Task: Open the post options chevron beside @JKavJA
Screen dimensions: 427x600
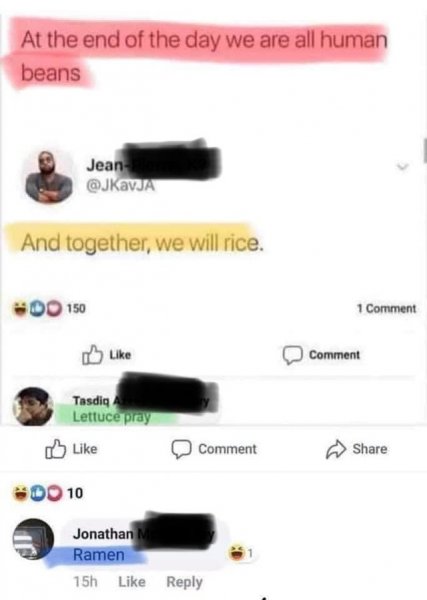Action: [402, 167]
